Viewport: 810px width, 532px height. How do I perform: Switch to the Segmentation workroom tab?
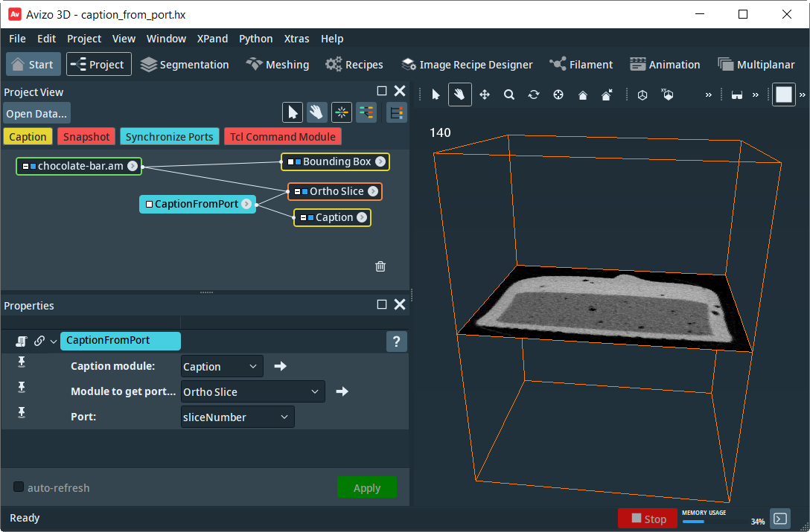point(185,65)
